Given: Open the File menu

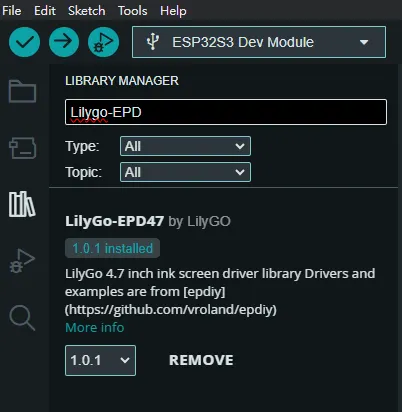Looking at the screenshot, I should tap(12, 11).
